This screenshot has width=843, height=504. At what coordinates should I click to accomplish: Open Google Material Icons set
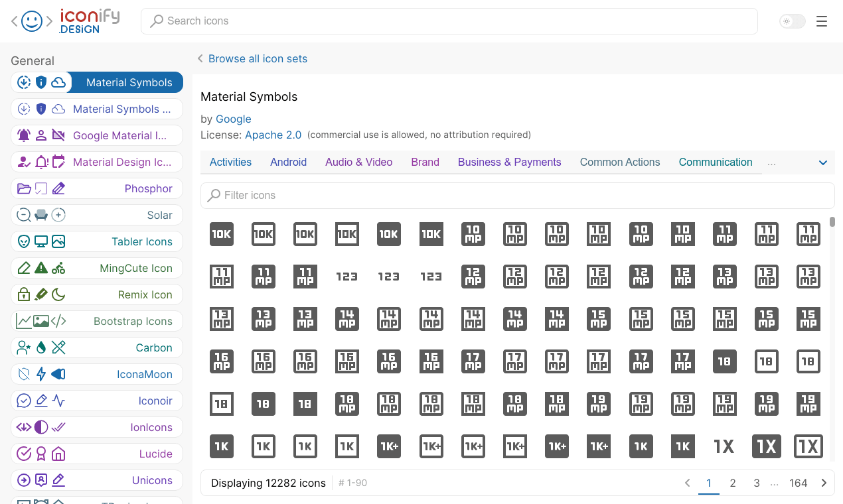click(97, 135)
